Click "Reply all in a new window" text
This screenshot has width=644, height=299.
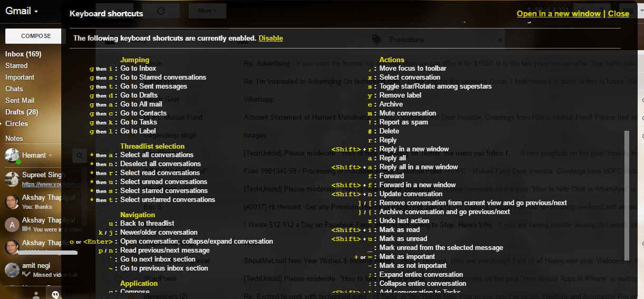click(419, 167)
